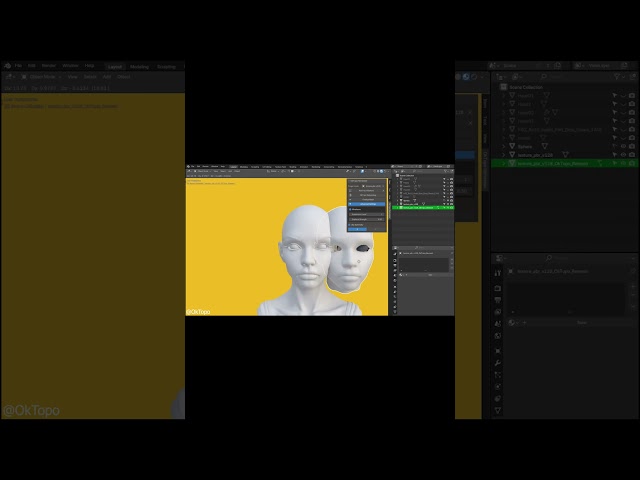640x480 pixels.
Task: Open Help menu in dimmed background window
Action: point(89,66)
